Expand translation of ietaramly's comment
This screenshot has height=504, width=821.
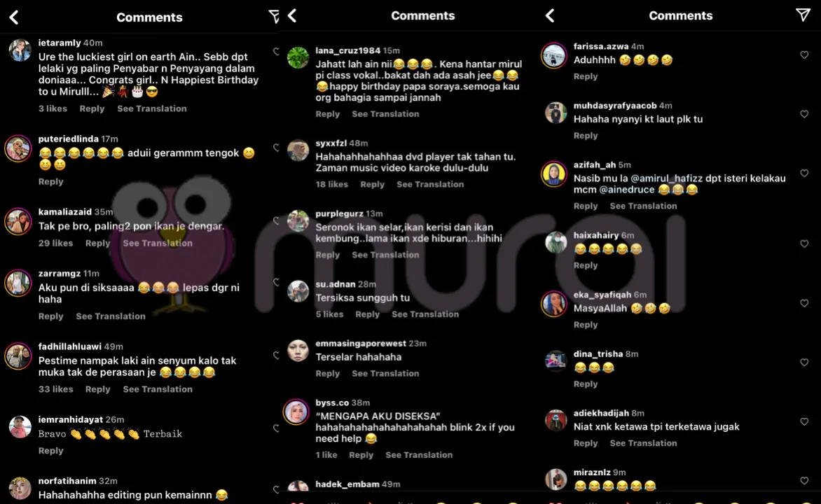pos(152,109)
